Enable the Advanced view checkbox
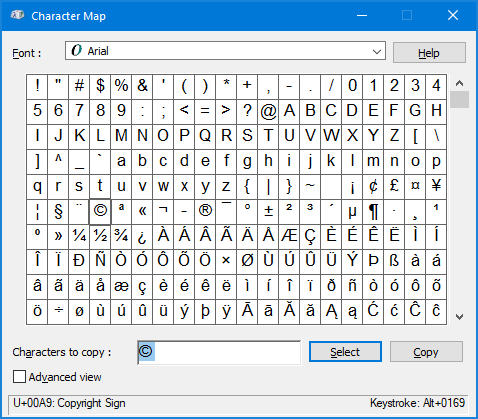The width and height of the screenshot is (478, 419). (19, 377)
